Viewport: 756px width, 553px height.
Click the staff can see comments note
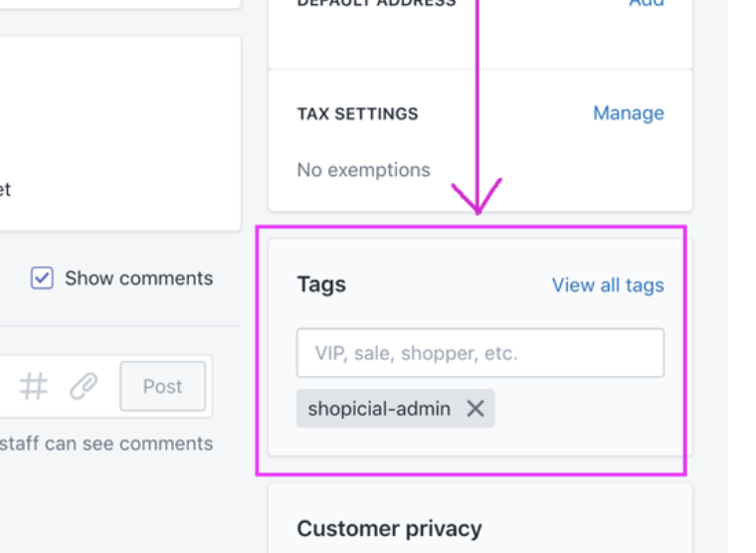(x=105, y=444)
